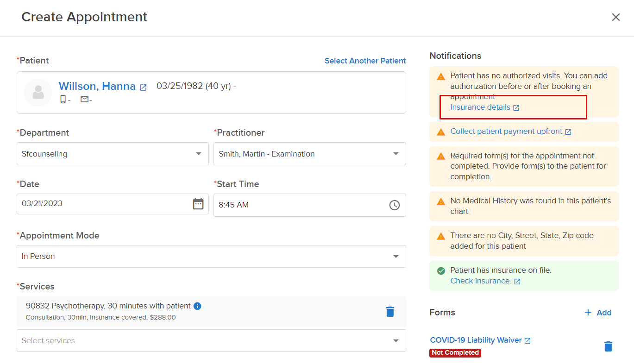Show info for 90832 Psychotherapy service
The width and height of the screenshot is (634, 364).
coord(197,306)
